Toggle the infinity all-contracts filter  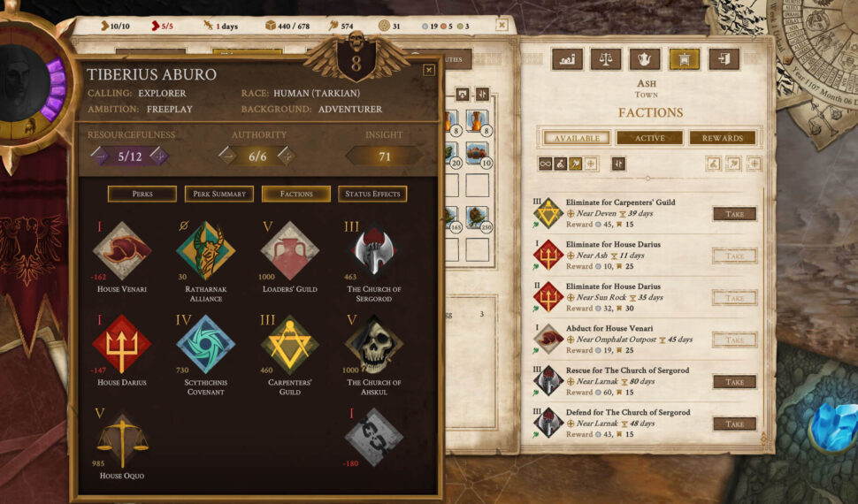click(x=545, y=164)
